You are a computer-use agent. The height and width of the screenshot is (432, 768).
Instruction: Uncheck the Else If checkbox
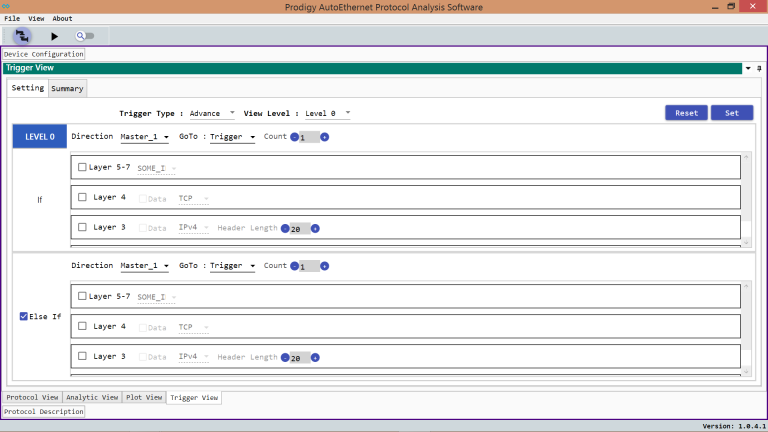click(24, 316)
